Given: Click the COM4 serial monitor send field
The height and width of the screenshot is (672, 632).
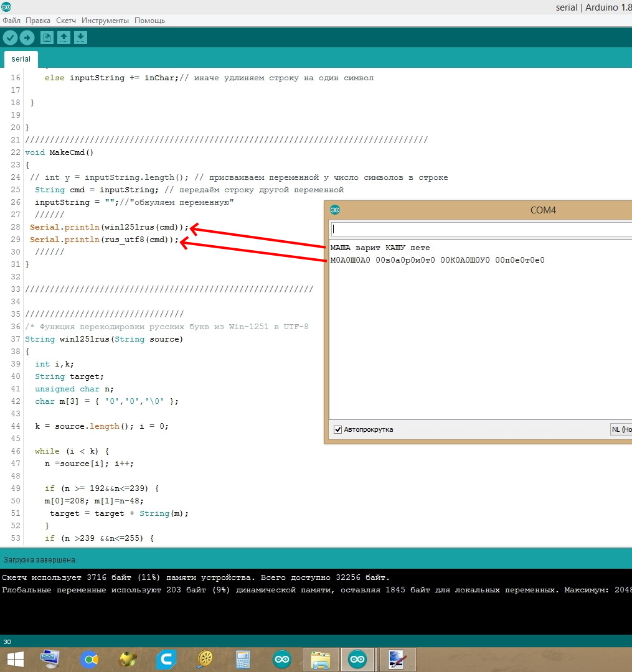Looking at the screenshot, I should click(481, 229).
